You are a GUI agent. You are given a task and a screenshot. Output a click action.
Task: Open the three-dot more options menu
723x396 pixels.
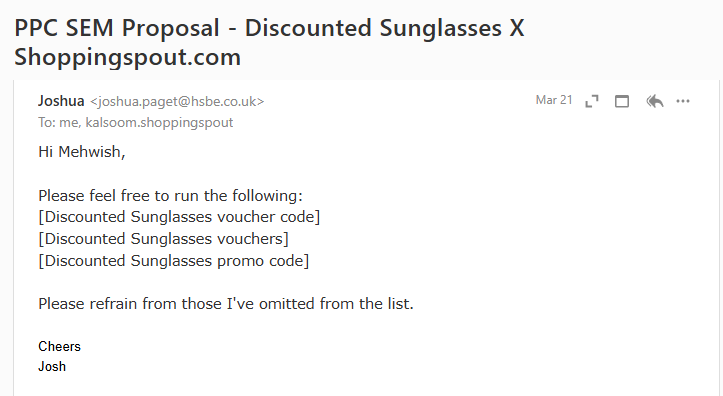tap(683, 101)
